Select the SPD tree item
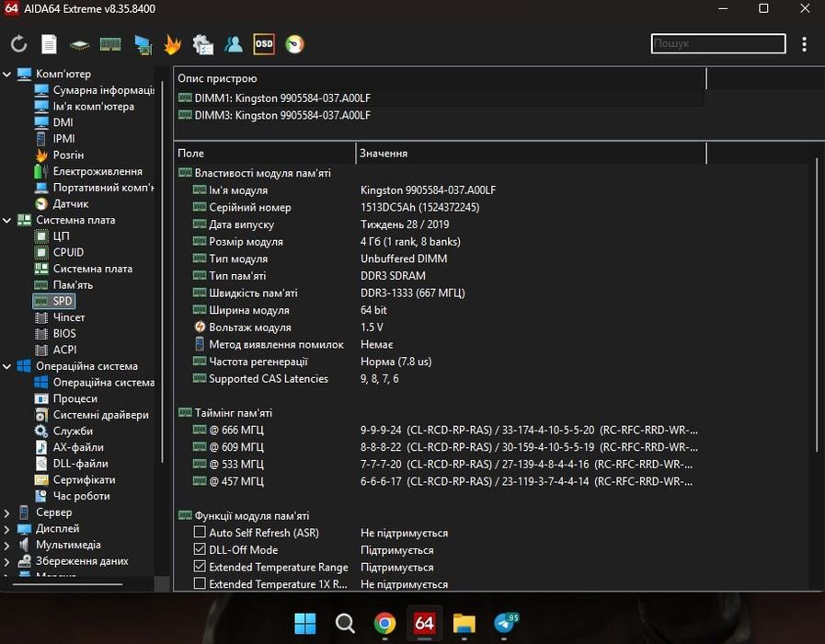Viewport: 825px width, 644px height. tap(54, 301)
